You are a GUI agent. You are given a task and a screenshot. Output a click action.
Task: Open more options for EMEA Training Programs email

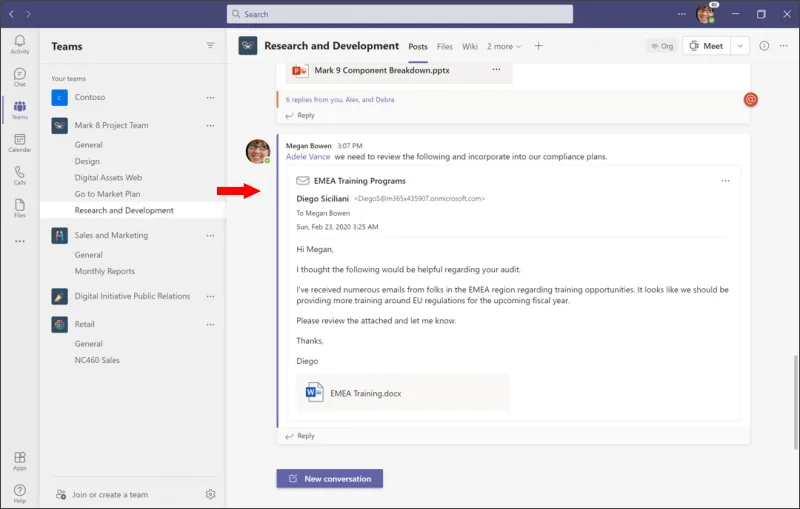point(726,181)
